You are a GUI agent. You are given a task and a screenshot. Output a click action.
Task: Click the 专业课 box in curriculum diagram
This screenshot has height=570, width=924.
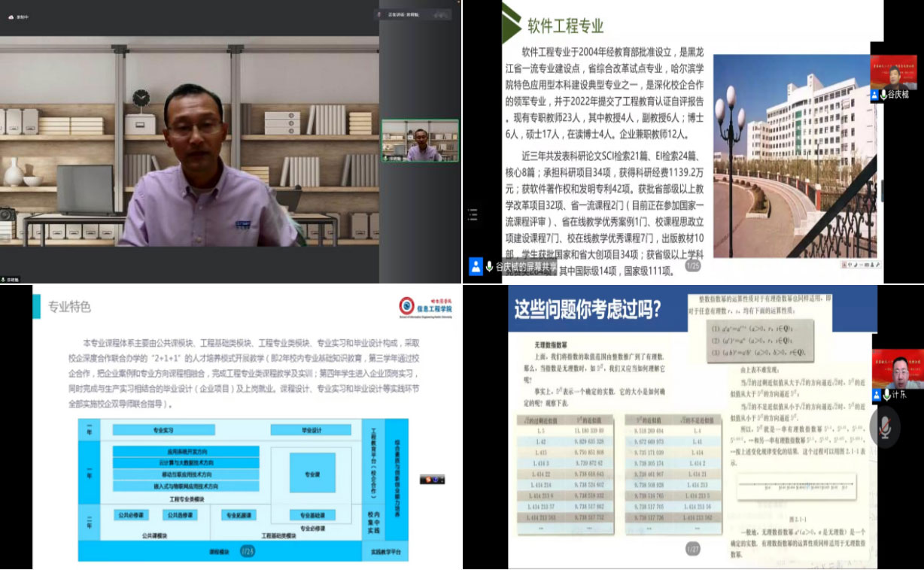click(312, 474)
